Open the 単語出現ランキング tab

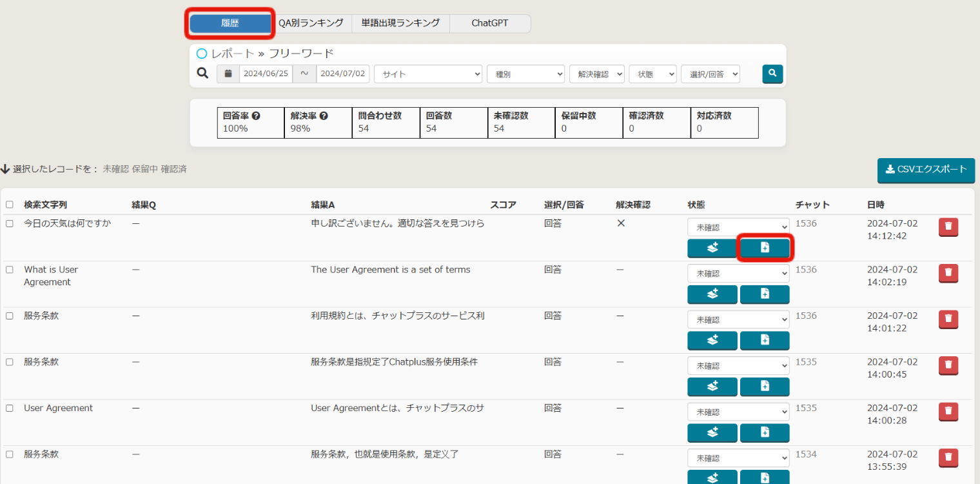400,23
